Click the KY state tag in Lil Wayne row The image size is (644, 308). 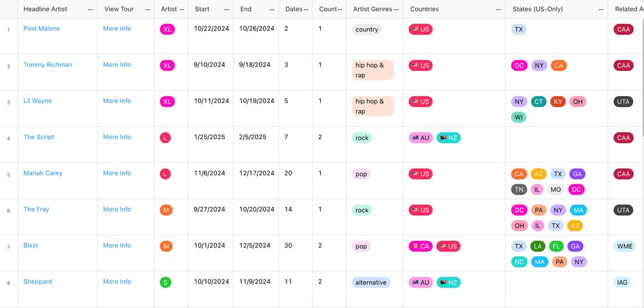[558, 102]
